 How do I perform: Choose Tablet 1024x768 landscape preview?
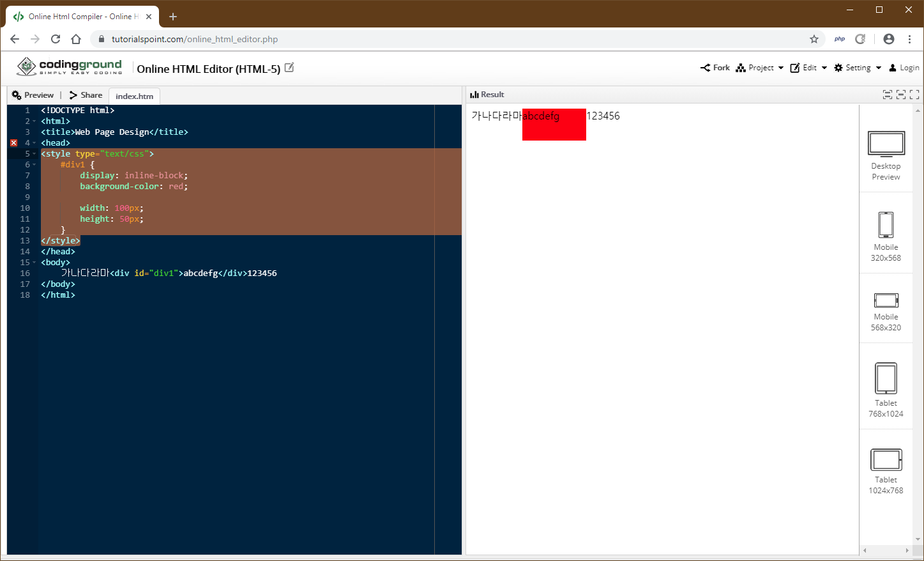click(886, 472)
